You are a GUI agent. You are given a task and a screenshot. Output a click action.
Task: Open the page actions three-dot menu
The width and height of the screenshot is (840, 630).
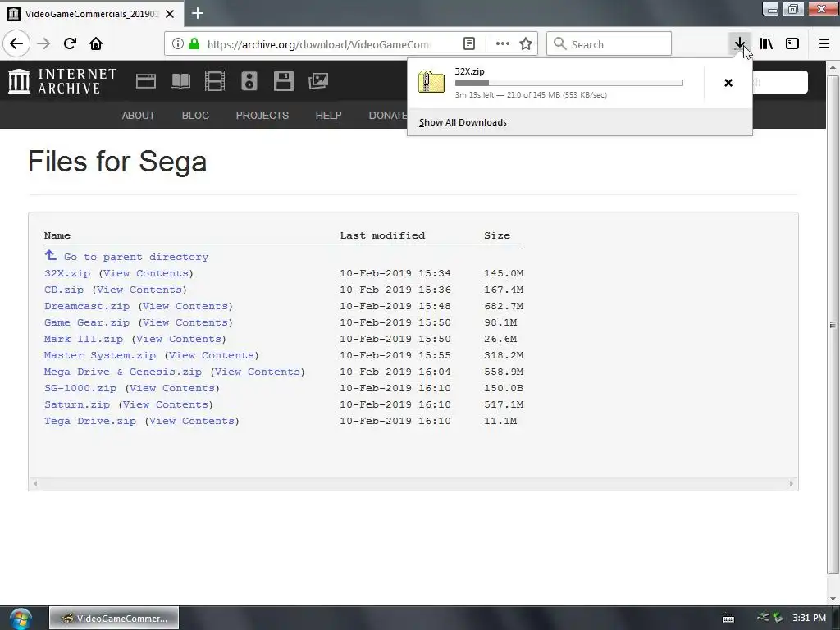coord(502,44)
